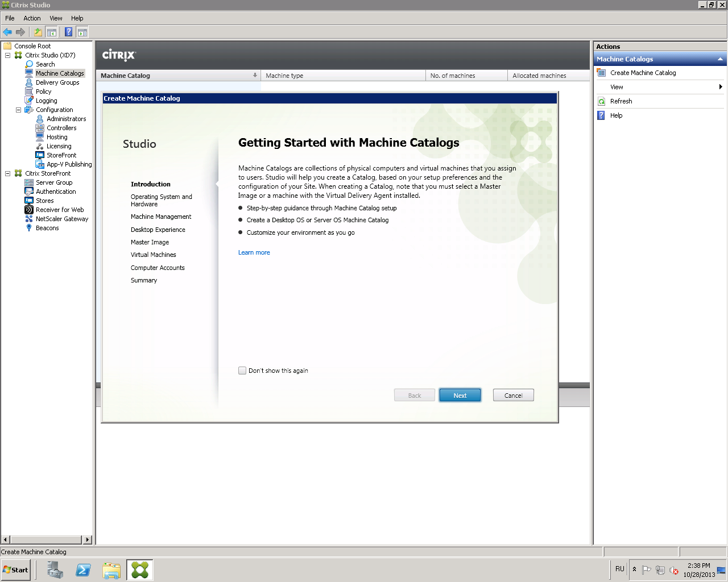This screenshot has height=582, width=728.
Task: Click the Create Machine Catalog action icon
Action: (601, 73)
